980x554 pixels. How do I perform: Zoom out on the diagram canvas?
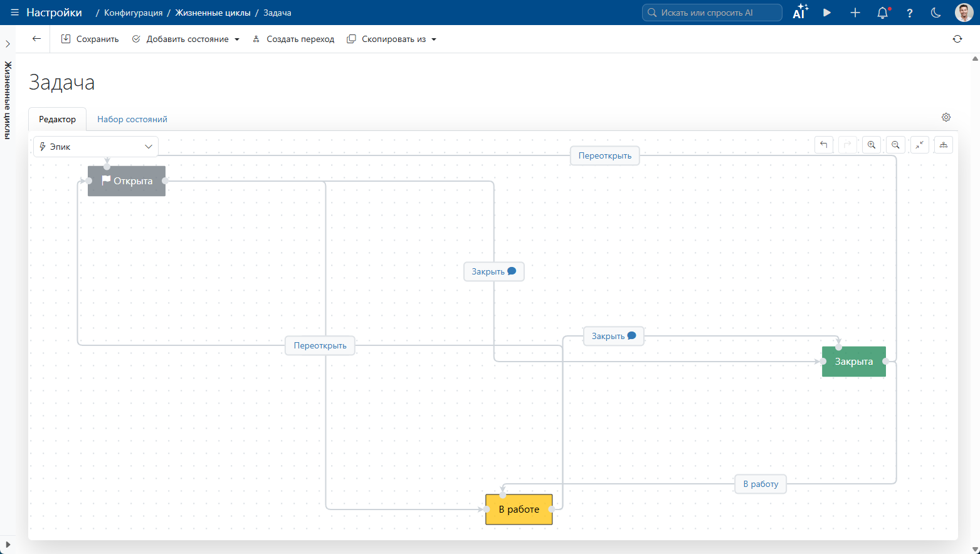895,145
